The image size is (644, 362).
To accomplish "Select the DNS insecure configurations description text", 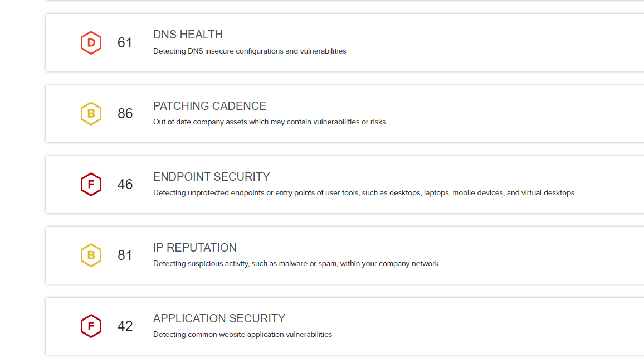I will (250, 51).
